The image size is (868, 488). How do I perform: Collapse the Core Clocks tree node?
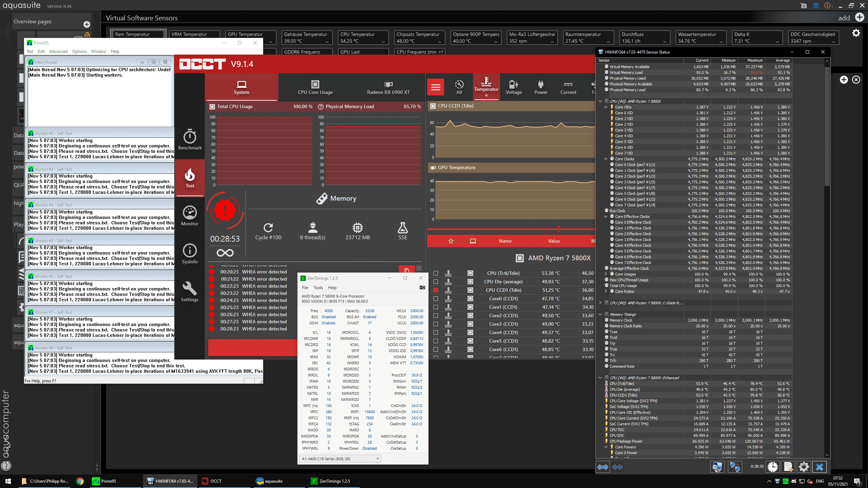[x=606, y=159]
